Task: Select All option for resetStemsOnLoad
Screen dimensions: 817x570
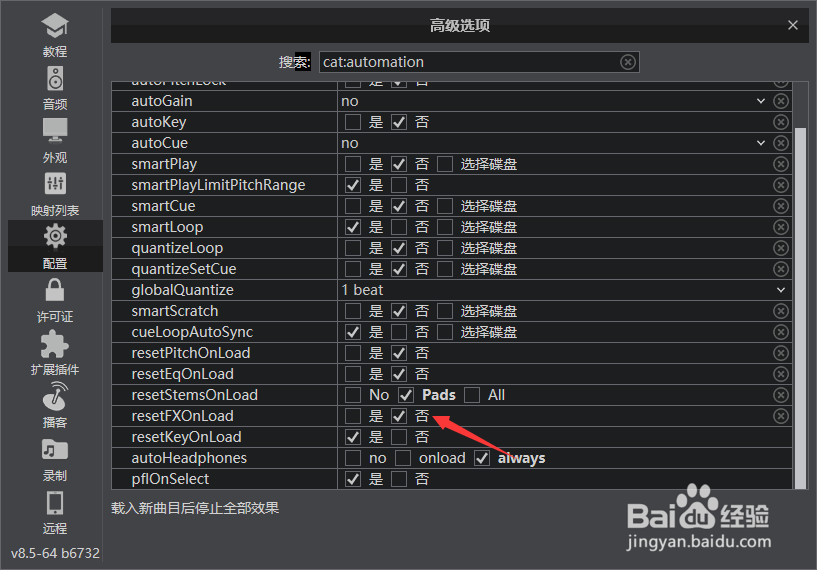Action: (472, 395)
